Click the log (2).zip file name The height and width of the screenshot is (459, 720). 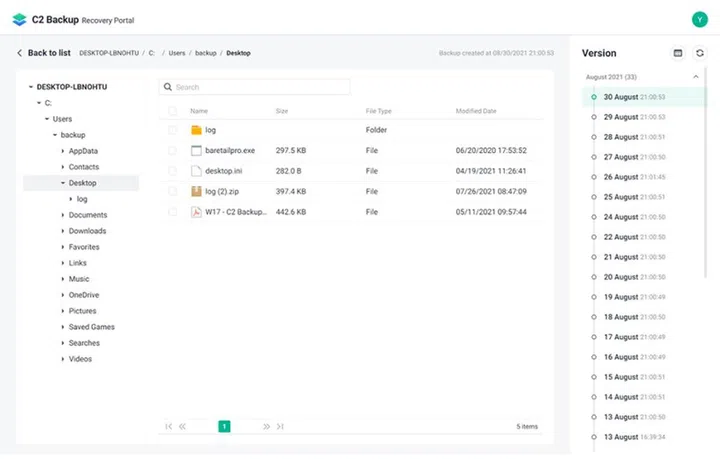pyautogui.click(x=222, y=191)
